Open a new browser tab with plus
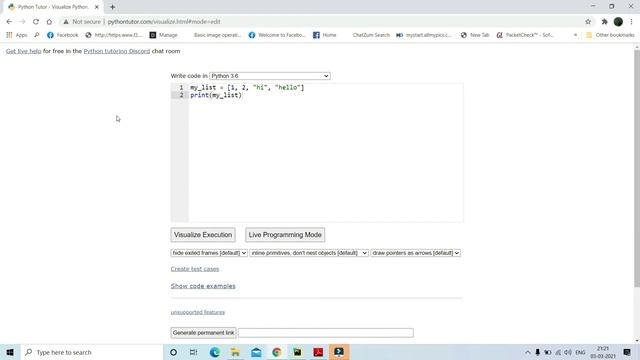The width and height of the screenshot is (640, 360). pos(112,7)
